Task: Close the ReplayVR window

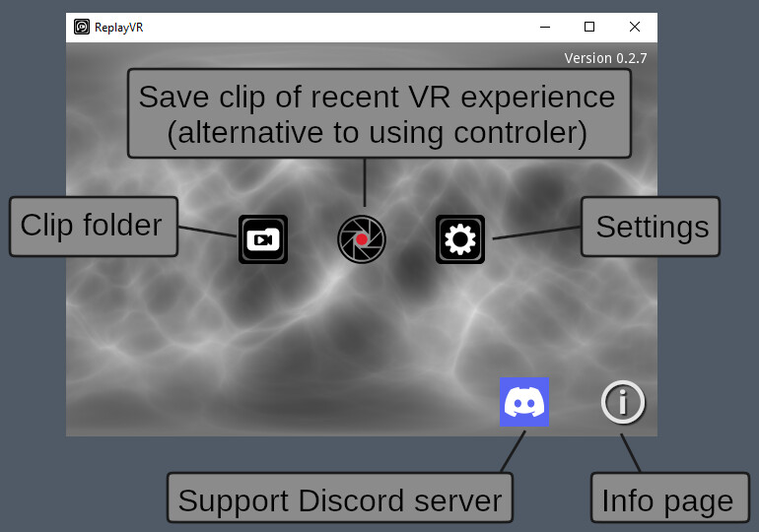Action: click(x=635, y=27)
